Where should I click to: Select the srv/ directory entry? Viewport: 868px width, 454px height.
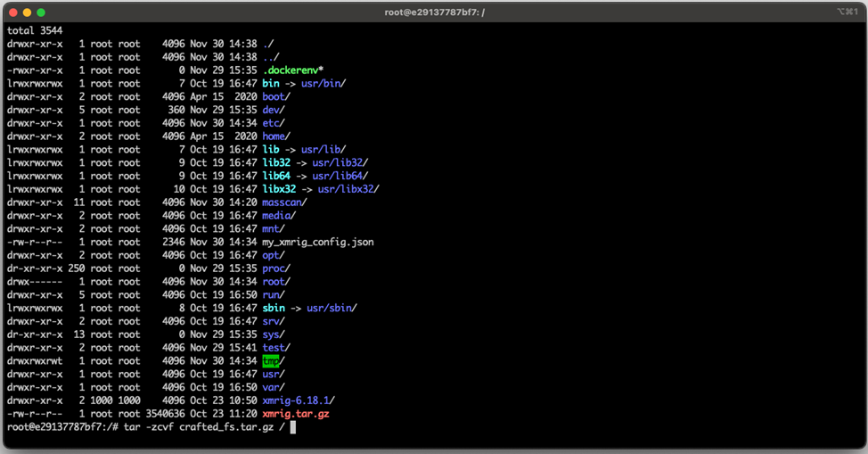(x=274, y=321)
